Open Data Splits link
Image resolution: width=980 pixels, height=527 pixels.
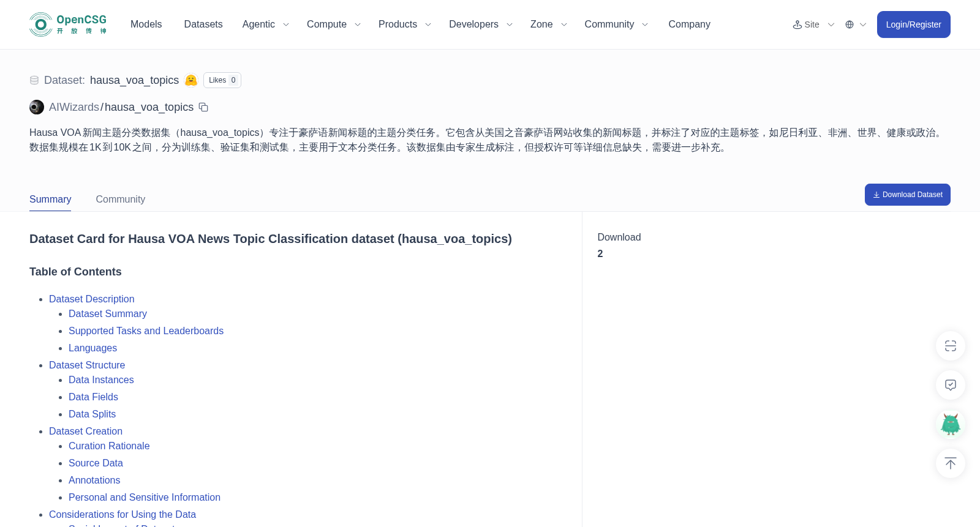pyautogui.click(x=92, y=414)
